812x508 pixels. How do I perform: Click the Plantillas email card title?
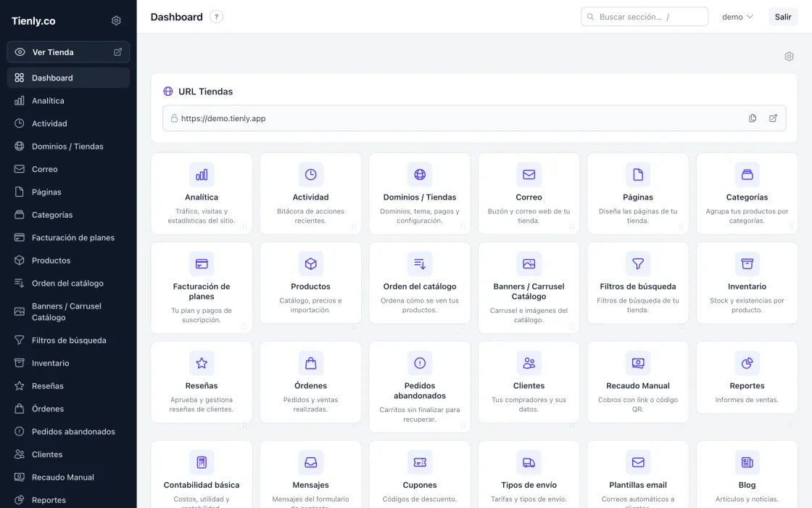(x=638, y=485)
